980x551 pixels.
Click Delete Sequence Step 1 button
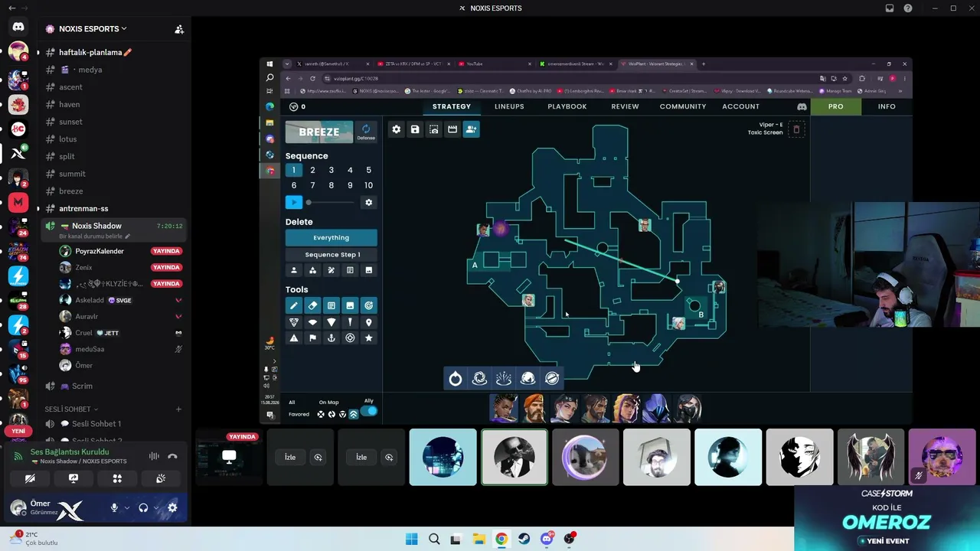[x=332, y=255]
